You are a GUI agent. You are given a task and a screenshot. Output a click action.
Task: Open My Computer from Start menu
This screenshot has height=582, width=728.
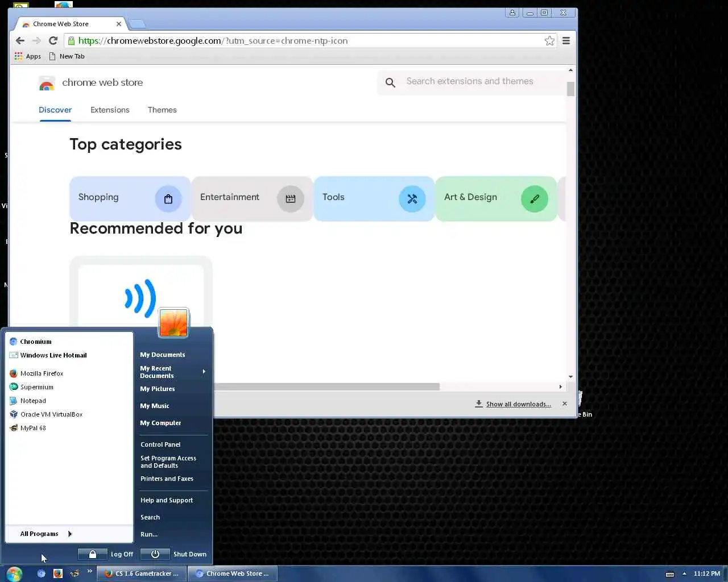(160, 423)
